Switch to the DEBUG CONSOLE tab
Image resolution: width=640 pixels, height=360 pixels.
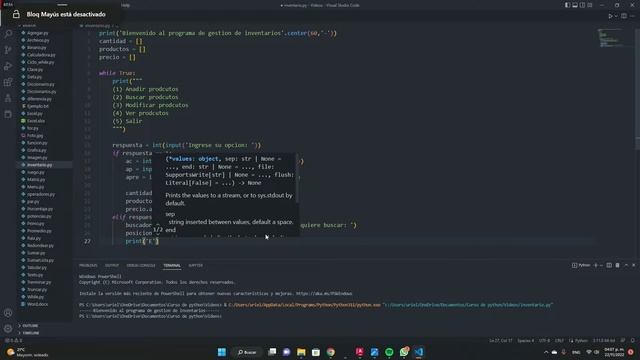click(141, 265)
